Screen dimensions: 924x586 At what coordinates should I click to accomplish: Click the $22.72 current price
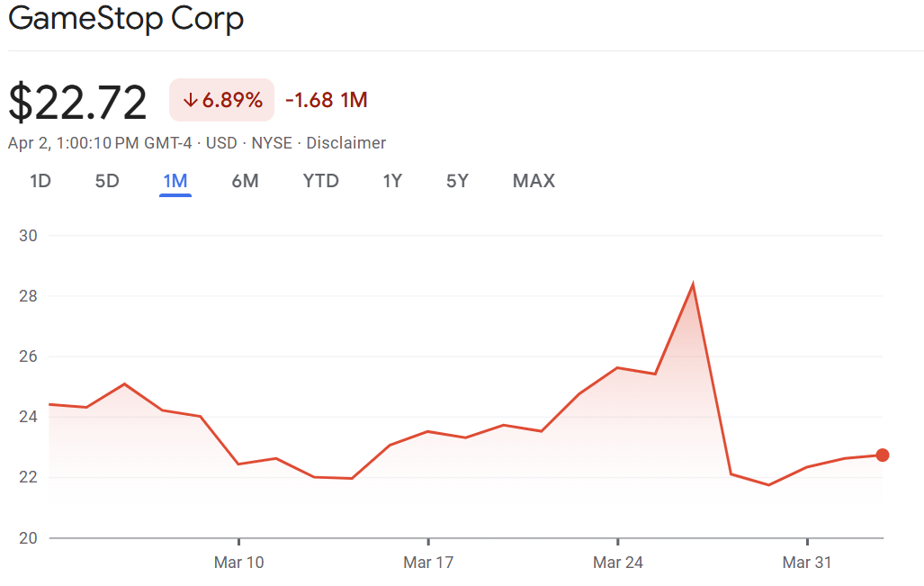click(x=77, y=102)
